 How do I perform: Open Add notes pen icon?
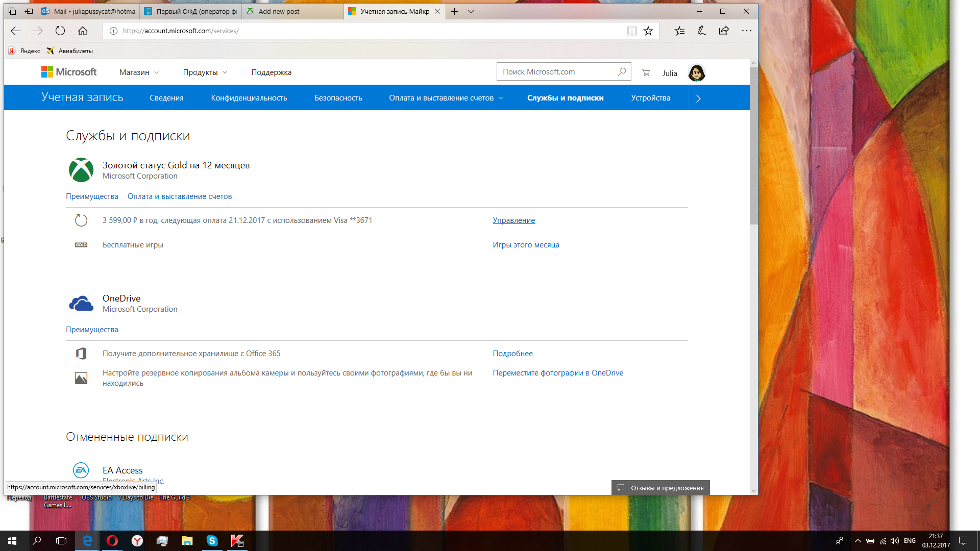coord(702,31)
